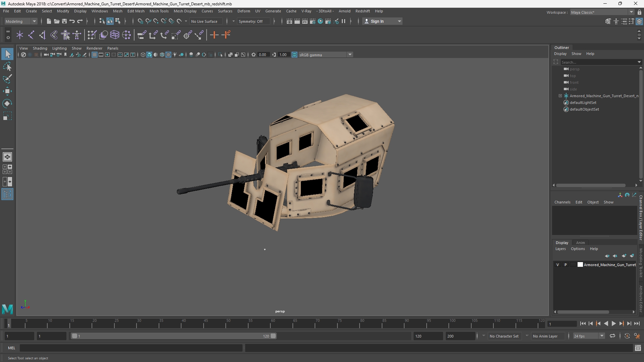Open the Redshift menu

363,11
